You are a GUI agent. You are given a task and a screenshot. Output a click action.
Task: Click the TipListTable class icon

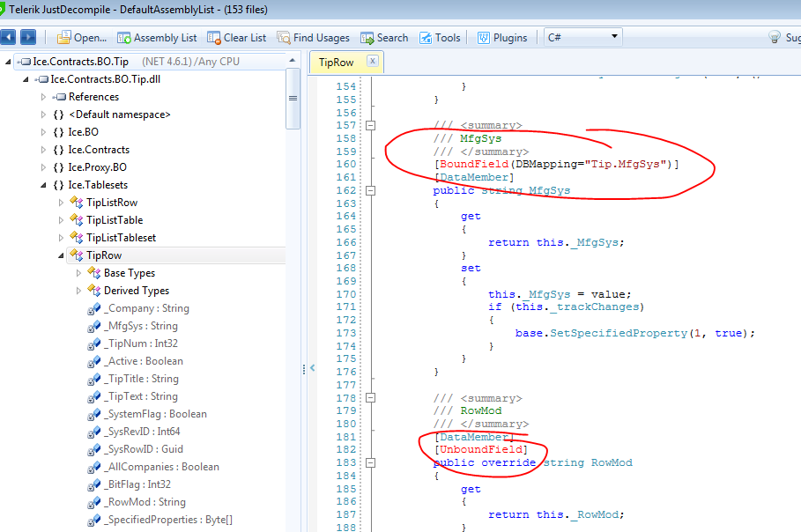pos(77,220)
